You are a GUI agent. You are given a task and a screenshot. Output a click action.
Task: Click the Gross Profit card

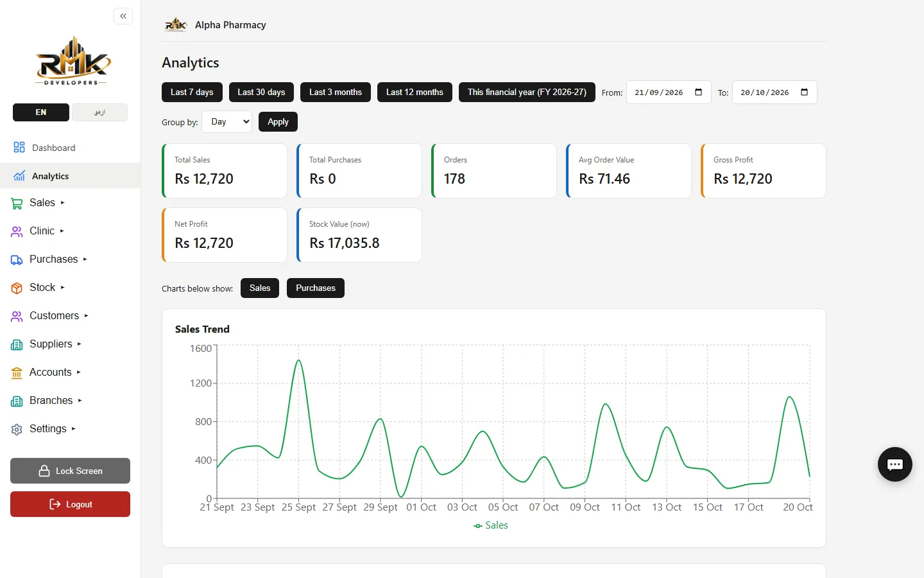(x=764, y=171)
